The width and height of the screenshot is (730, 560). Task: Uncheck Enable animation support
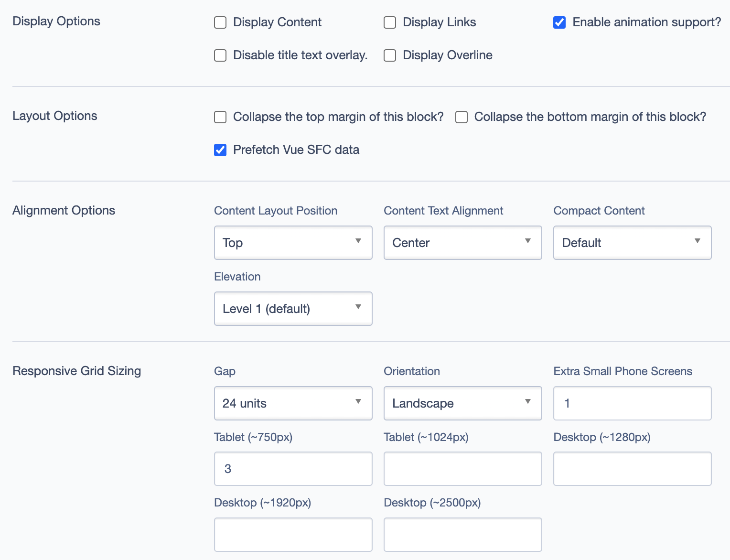(559, 22)
